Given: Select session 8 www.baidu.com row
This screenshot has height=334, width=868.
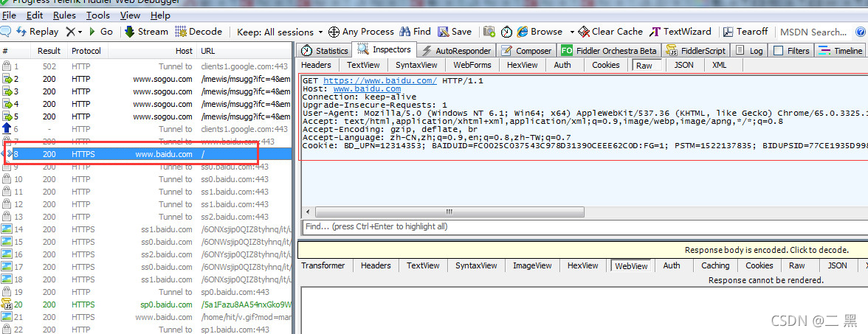Looking at the screenshot, I should click(146, 154).
